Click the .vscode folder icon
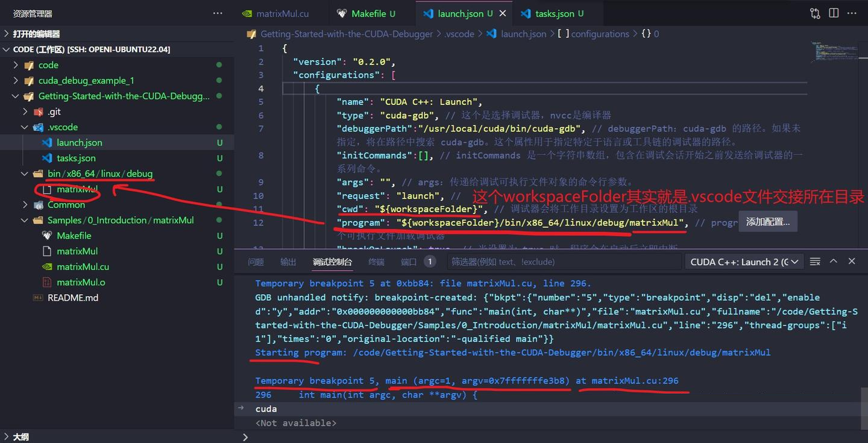This screenshot has width=868, height=443. [39, 127]
